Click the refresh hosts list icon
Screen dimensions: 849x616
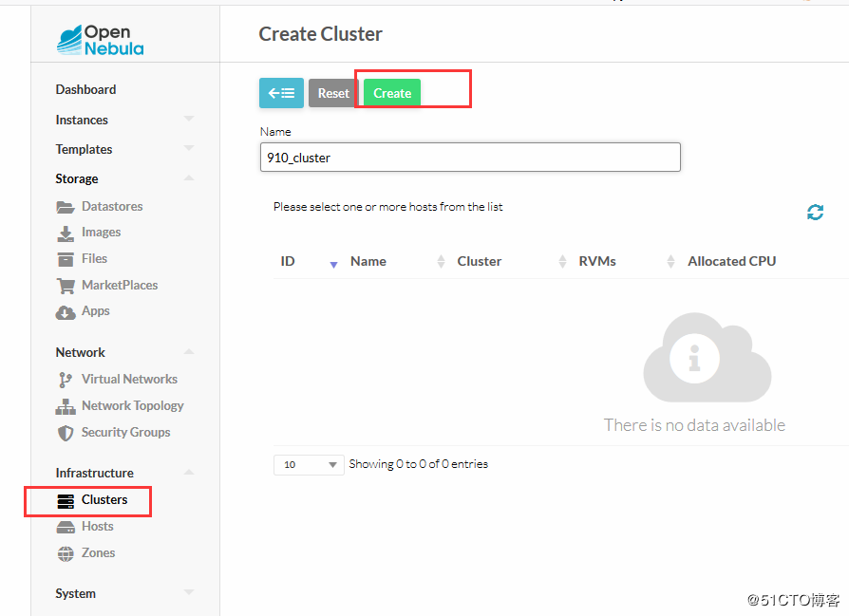815,213
